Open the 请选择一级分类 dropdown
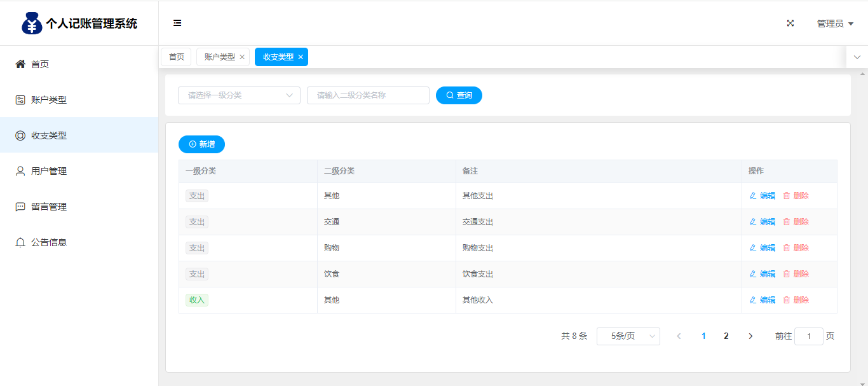Image resolution: width=868 pixels, height=386 pixels. pyautogui.click(x=239, y=95)
